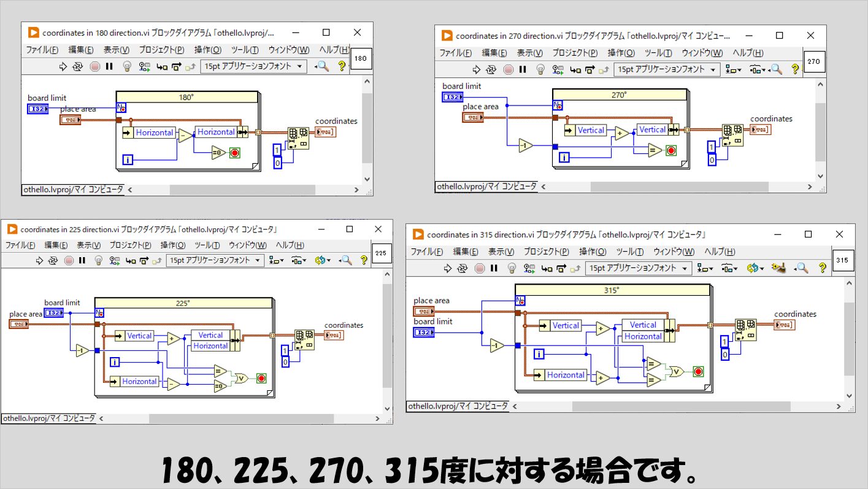Toggle Pause button in 270 direction window
868x489 pixels.
[x=523, y=69]
